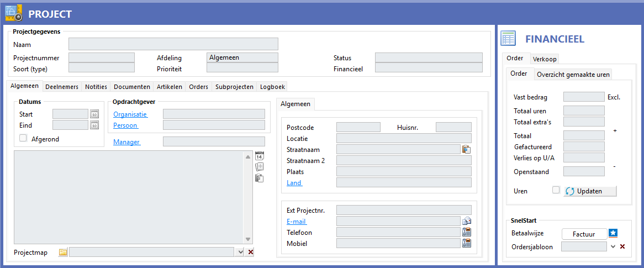
Task: Follow the Organisatie link
Action: 130,114
